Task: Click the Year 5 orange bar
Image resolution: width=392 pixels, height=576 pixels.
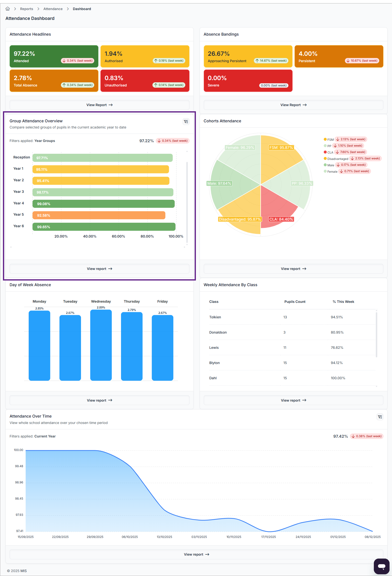Action: coord(99,215)
